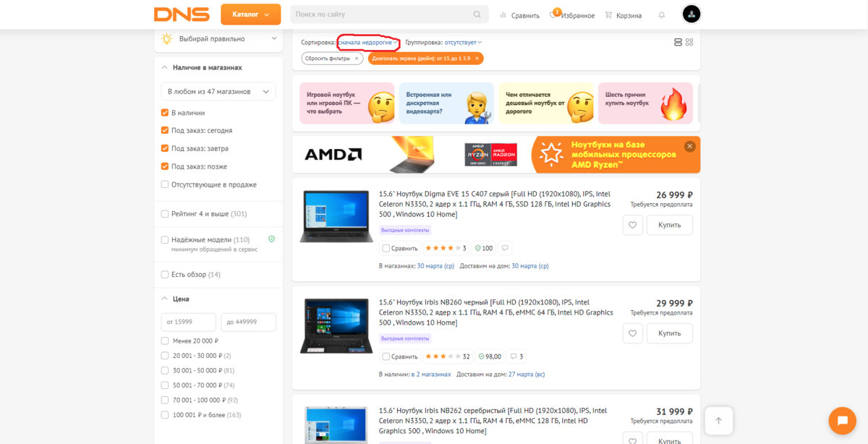Click delivery date 27 марта (вс)
The height and width of the screenshot is (444, 868).
click(x=527, y=375)
